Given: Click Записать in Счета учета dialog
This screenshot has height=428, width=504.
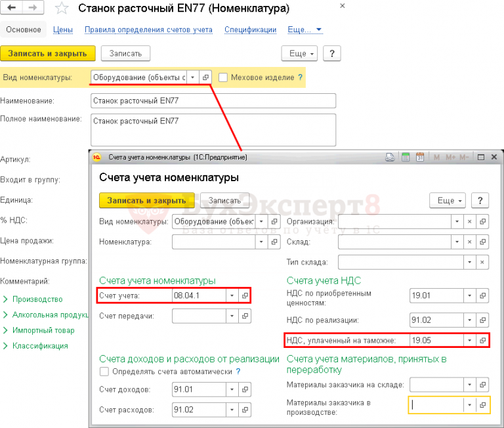Looking at the screenshot, I should point(224,200).
